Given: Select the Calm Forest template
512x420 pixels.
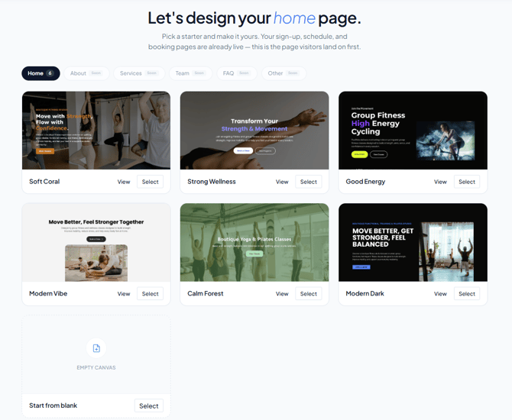Looking at the screenshot, I should pyautogui.click(x=309, y=294).
